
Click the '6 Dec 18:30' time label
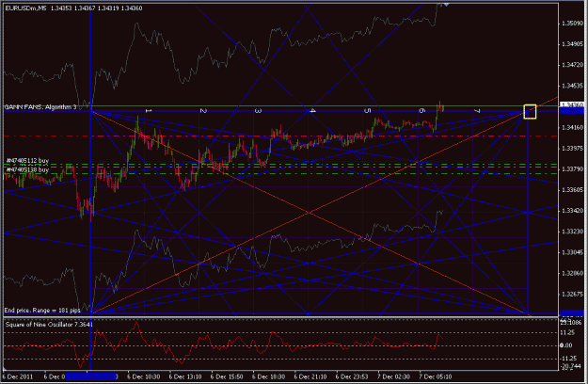tap(268, 376)
